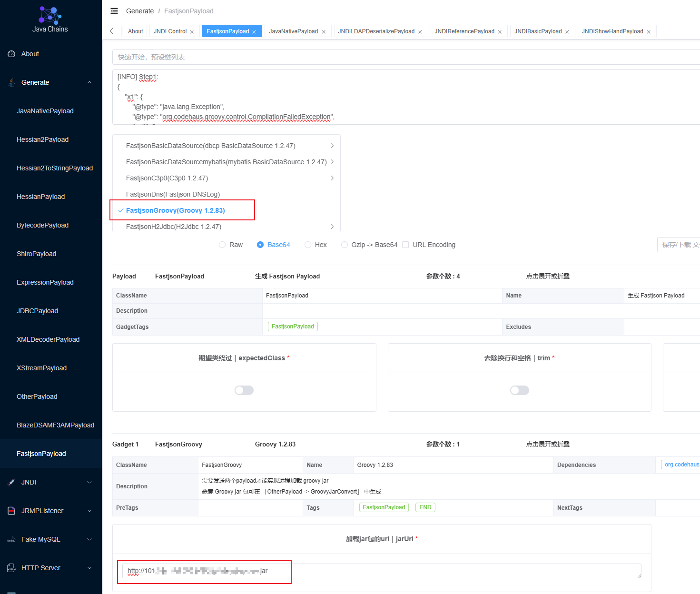
Task: Open the JNDIBasicPayload tab
Action: 538,31
